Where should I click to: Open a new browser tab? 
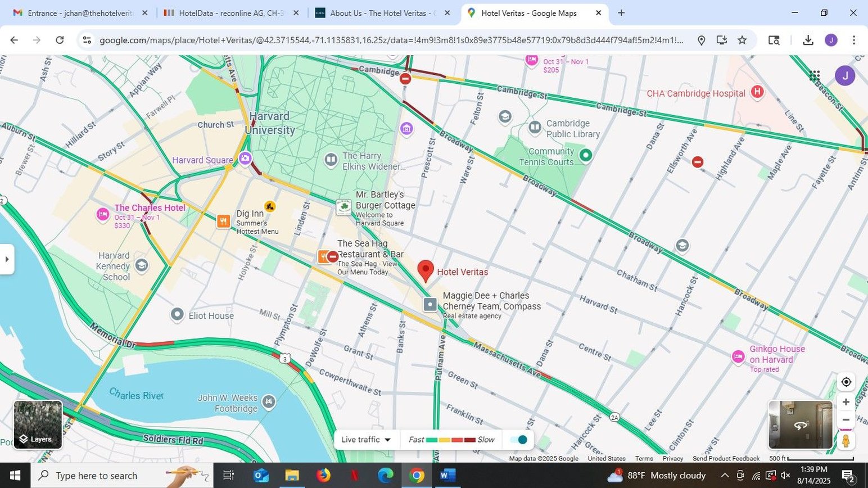tap(621, 13)
